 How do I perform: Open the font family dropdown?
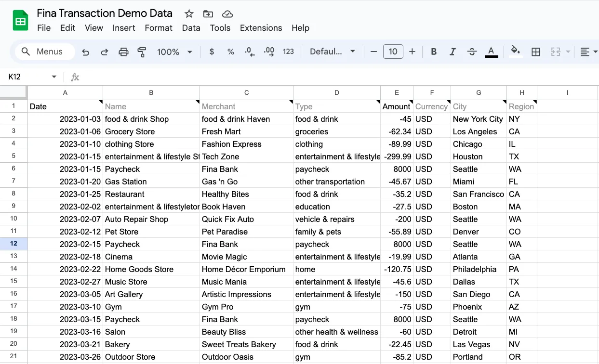[333, 52]
